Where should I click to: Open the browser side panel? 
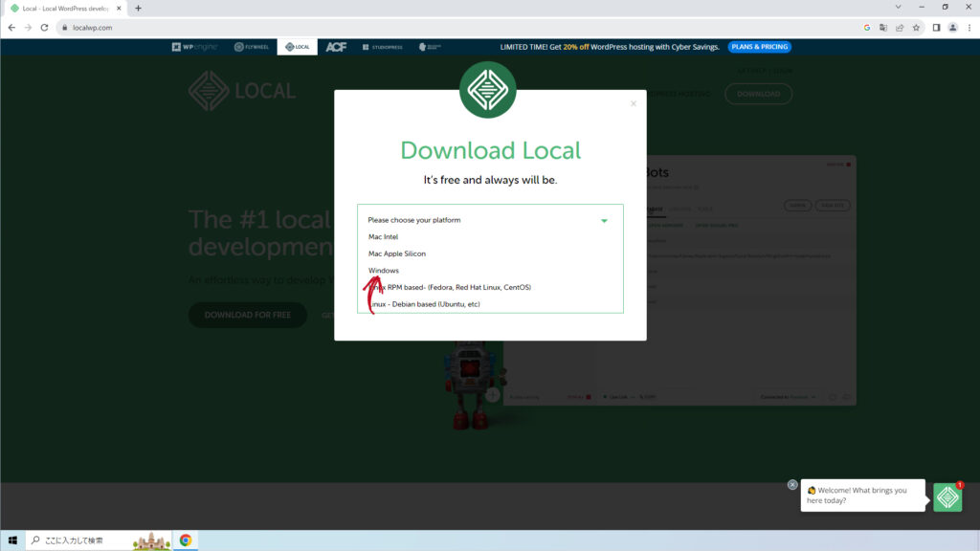click(x=936, y=28)
